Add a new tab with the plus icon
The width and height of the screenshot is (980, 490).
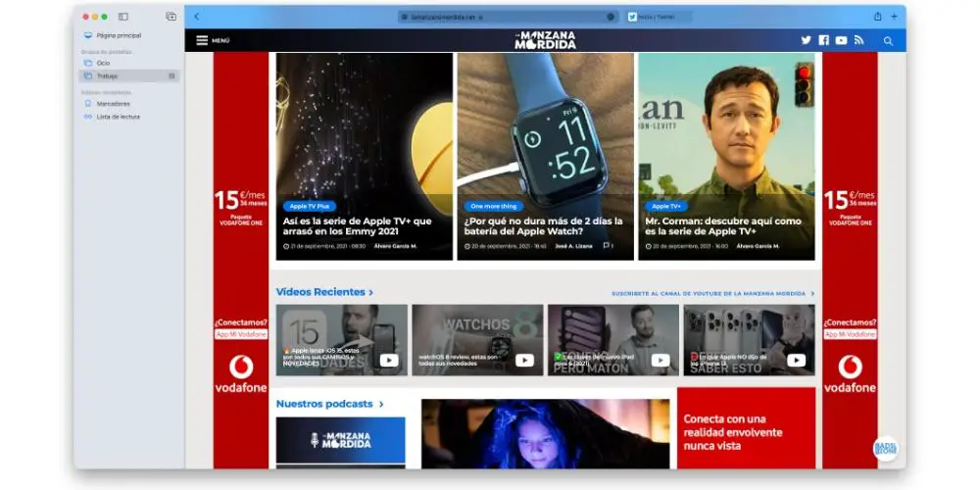pyautogui.click(x=894, y=17)
